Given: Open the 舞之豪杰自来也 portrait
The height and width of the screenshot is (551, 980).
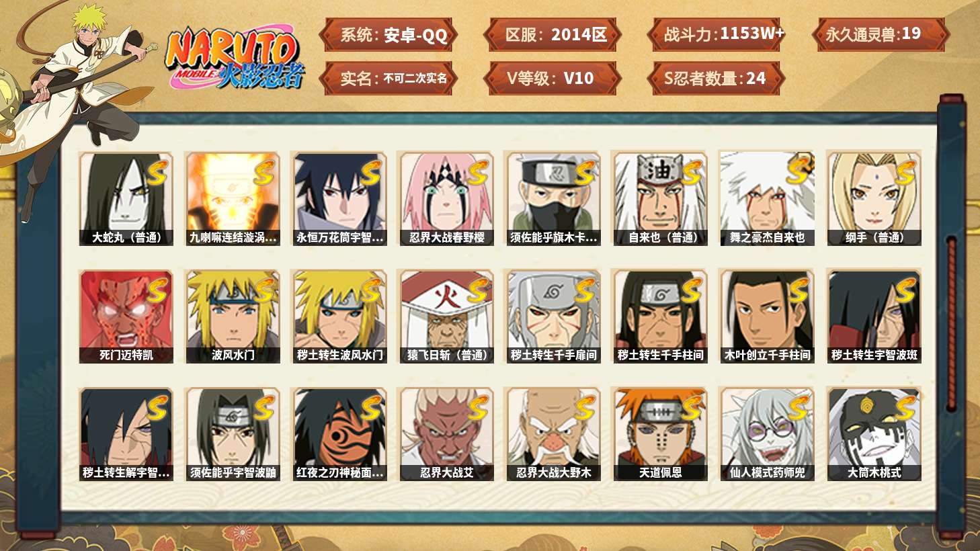Looking at the screenshot, I should (x=768, y=199).
